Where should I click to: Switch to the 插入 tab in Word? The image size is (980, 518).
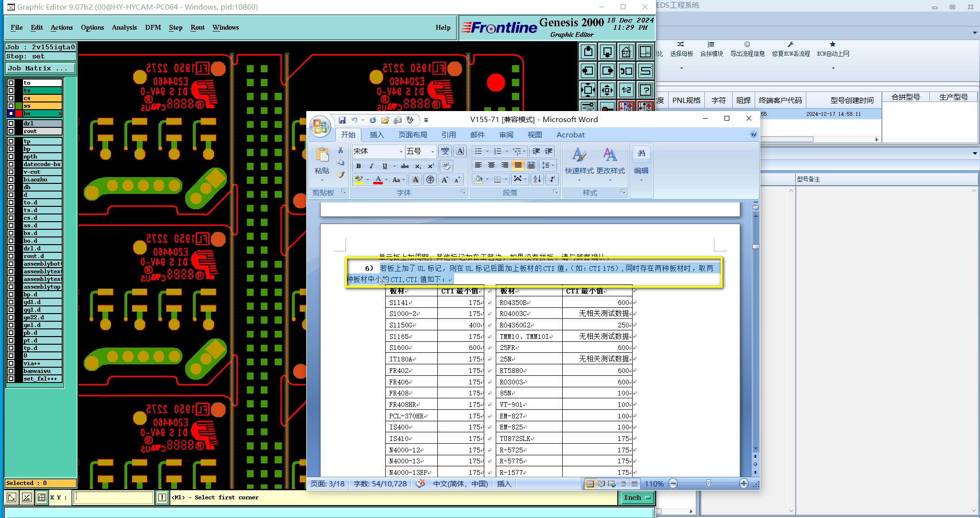pyautogui.click(x=377, y=135)
